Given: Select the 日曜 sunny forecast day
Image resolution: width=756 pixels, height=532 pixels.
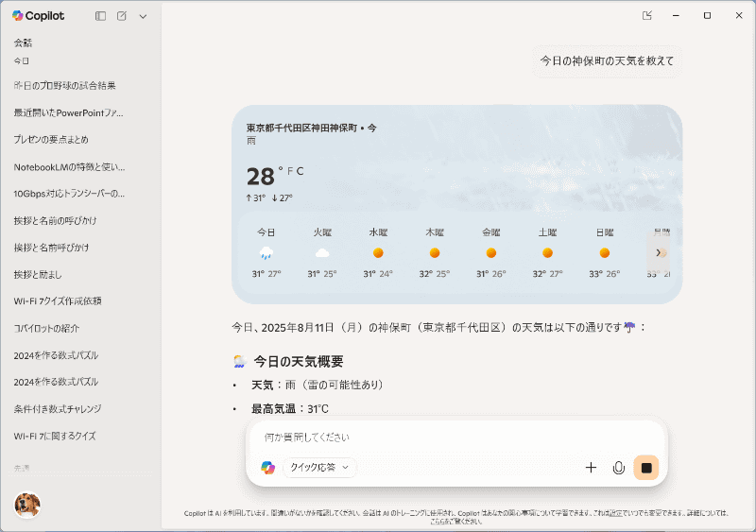Looking at the screenshot, I should coord(604,252).
